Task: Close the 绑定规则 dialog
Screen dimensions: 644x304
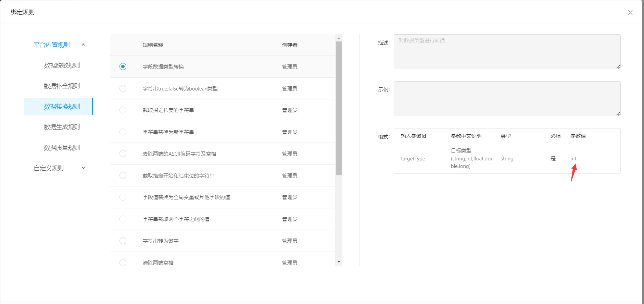Action: [630, 13]
